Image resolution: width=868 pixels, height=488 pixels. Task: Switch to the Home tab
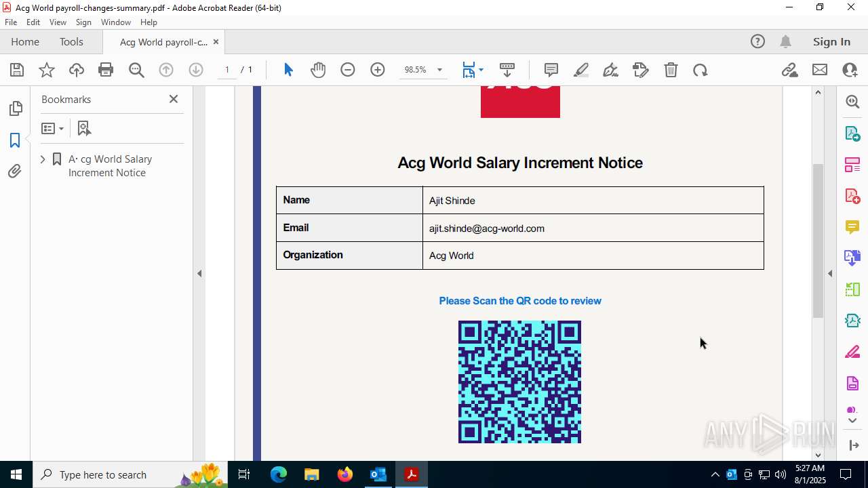point(25,41)
